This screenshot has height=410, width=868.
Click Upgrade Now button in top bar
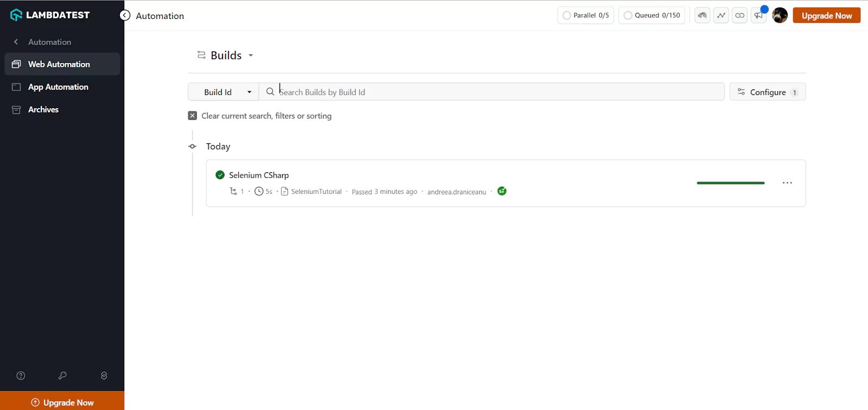point(827,15)
